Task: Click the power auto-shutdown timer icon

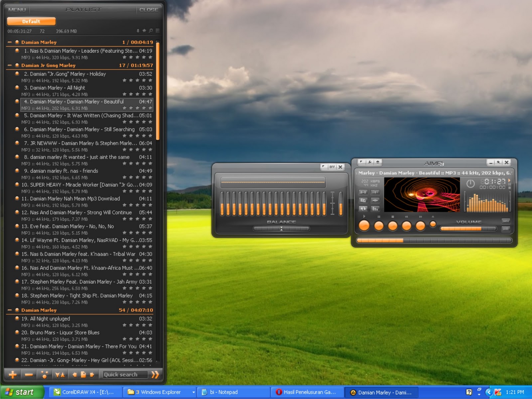Action: (x=470, y=183)
